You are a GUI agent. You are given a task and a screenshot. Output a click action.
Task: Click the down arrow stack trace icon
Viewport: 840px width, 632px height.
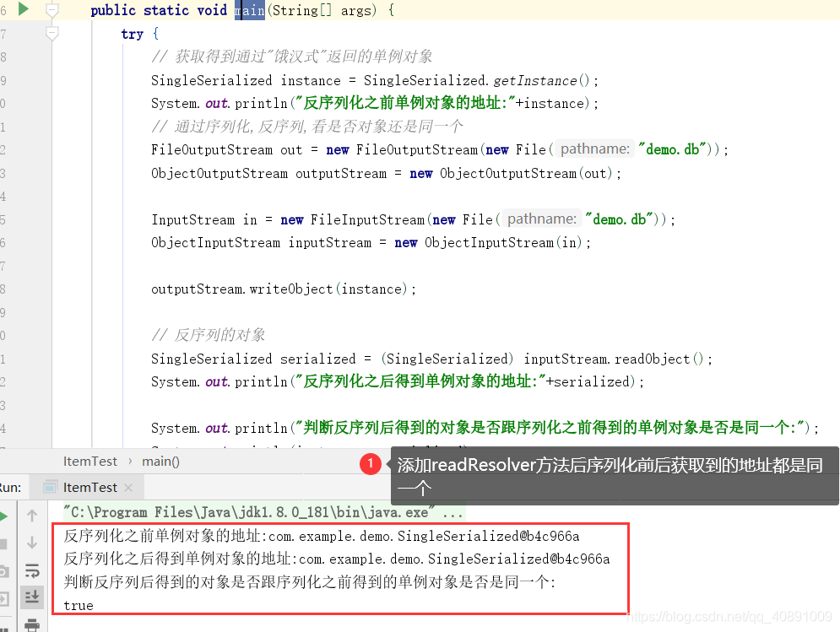(x=32, y=543)
